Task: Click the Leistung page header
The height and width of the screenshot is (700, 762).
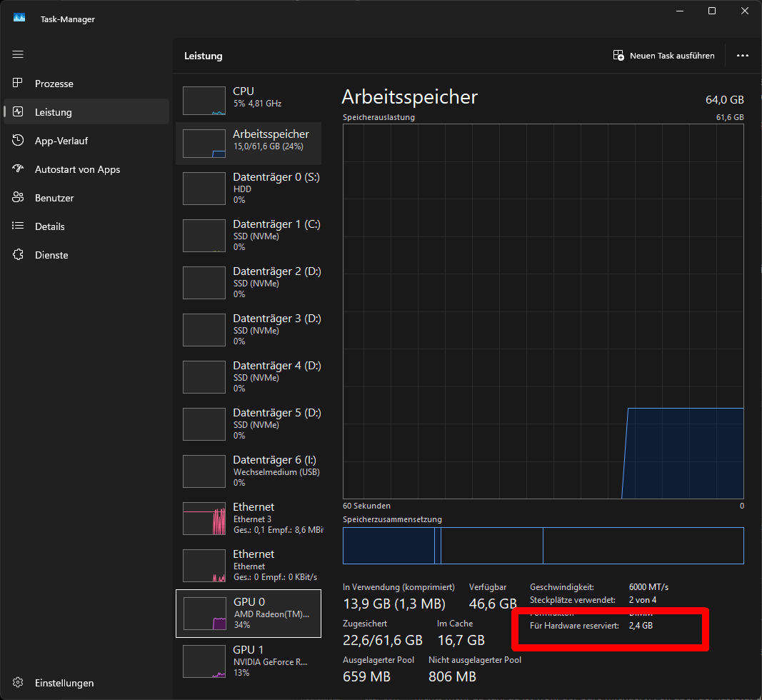Action: point(203,56)
